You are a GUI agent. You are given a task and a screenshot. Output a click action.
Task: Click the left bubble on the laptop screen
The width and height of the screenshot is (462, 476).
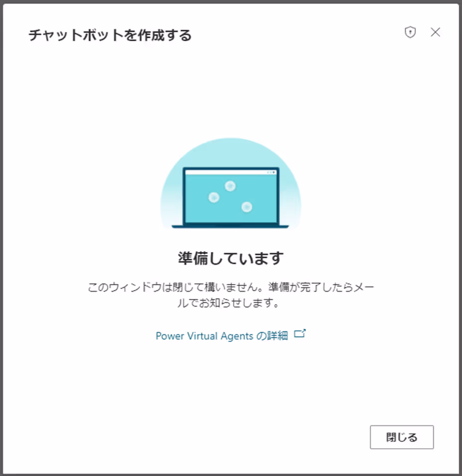point(214,197)
